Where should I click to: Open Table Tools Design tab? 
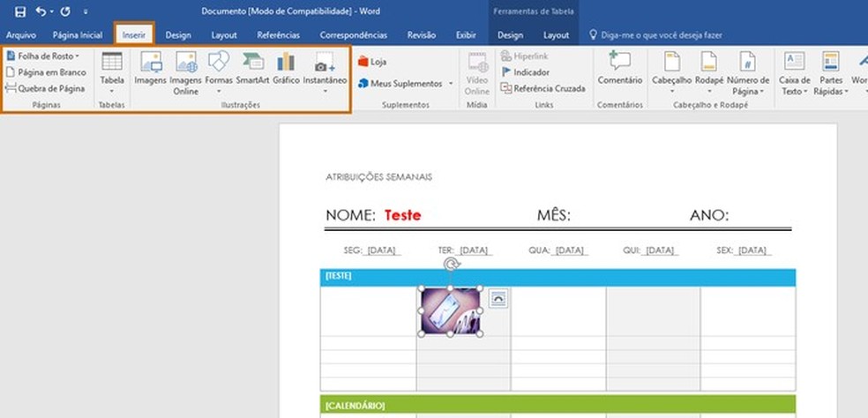pos(510,35)
